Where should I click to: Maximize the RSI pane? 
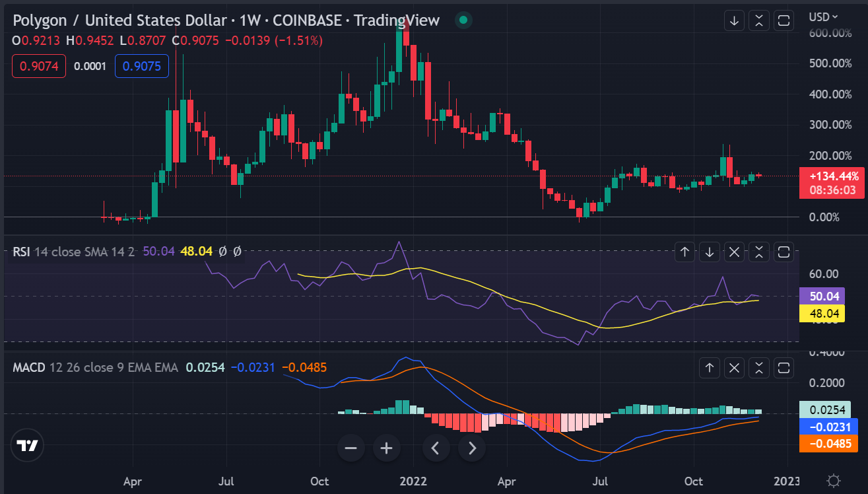pyautogui.click(x=784, y=252)
